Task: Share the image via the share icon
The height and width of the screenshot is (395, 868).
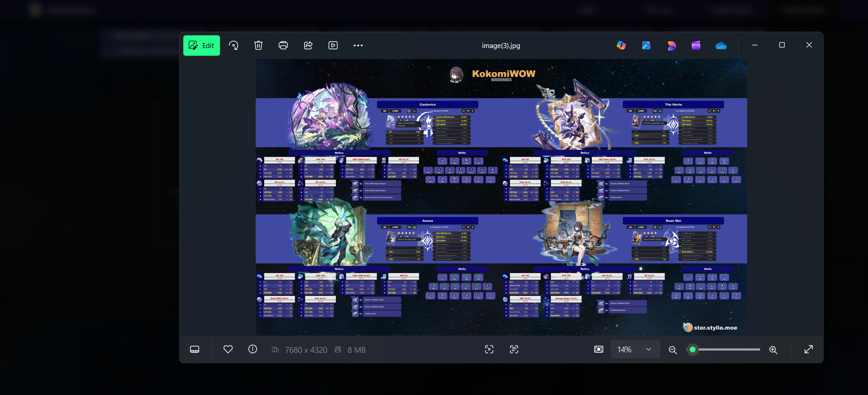Action: (308, 45)
